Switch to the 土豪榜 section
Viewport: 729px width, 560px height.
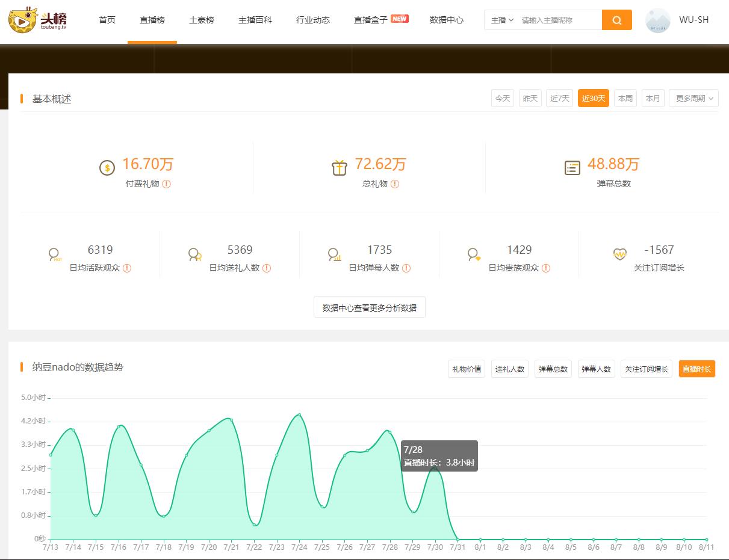point(202,19)
